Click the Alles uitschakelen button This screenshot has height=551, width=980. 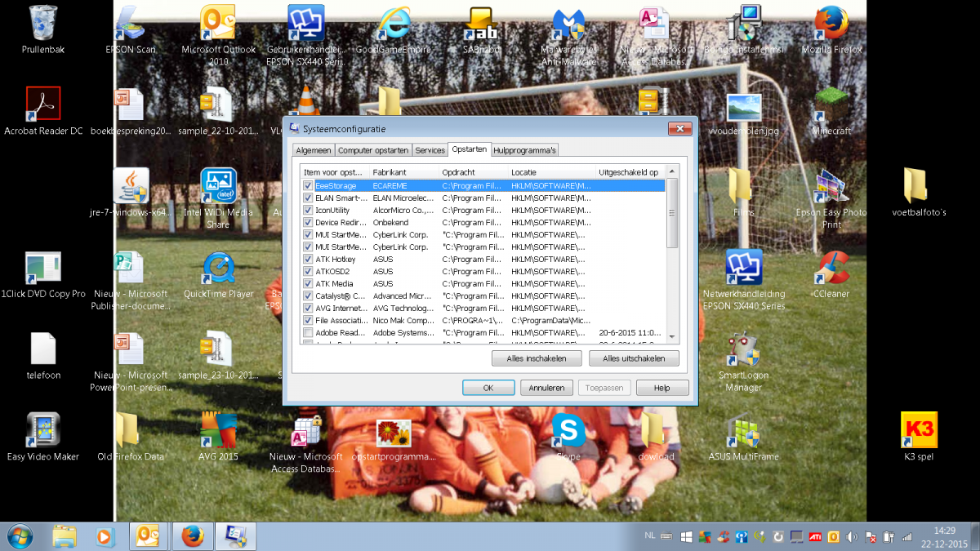(634, 359)
